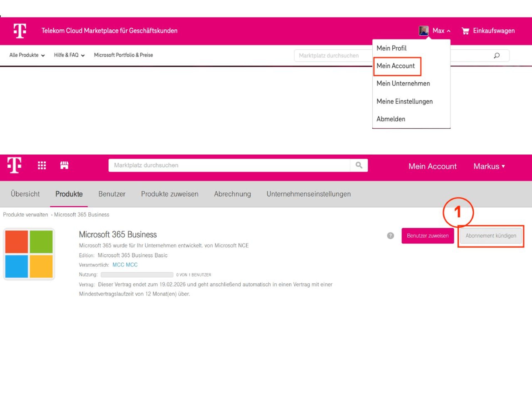Open the Produkte zuweisen tab
Screen dimensions: 532x399
(170, 194)
